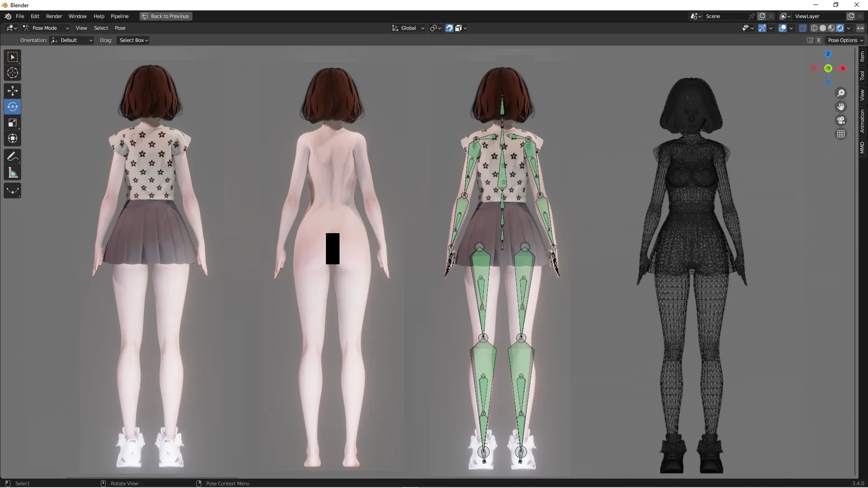Open the editor type selector icon
The image size is (868, 488).
[x=11, y=28]
